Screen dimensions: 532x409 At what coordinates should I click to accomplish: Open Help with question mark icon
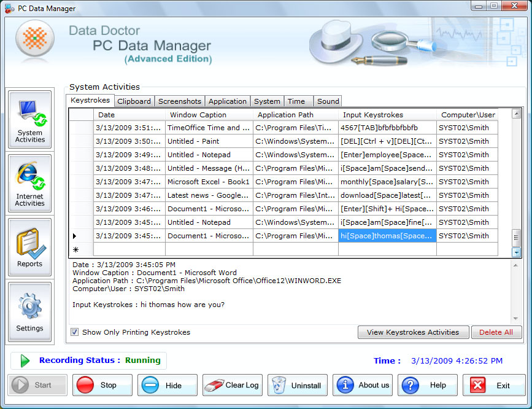tap(427, 385)
